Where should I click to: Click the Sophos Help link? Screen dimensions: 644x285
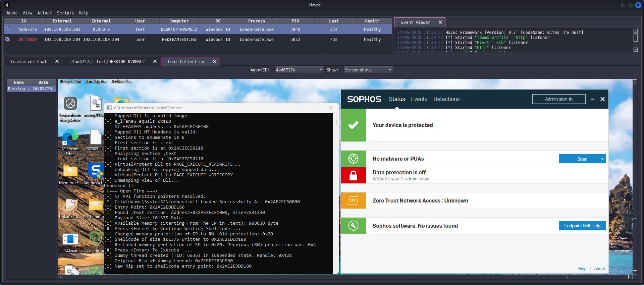tap(582, 269)
